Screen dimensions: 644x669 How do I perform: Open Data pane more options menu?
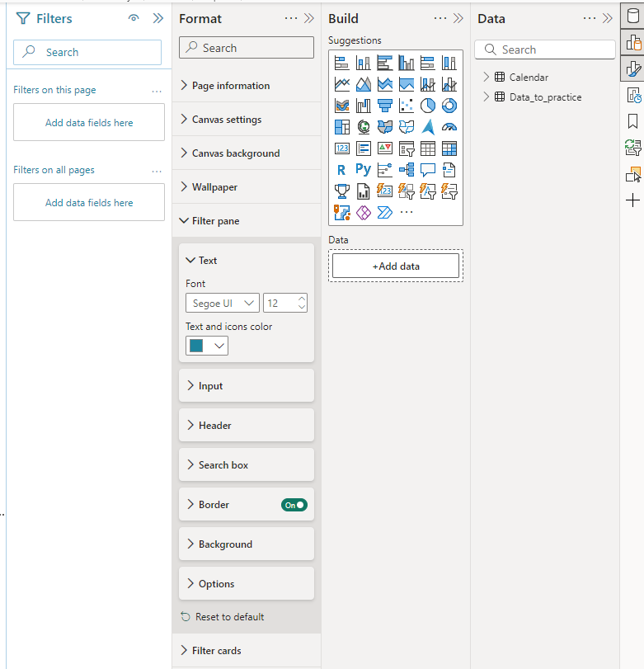click(590, 18)
